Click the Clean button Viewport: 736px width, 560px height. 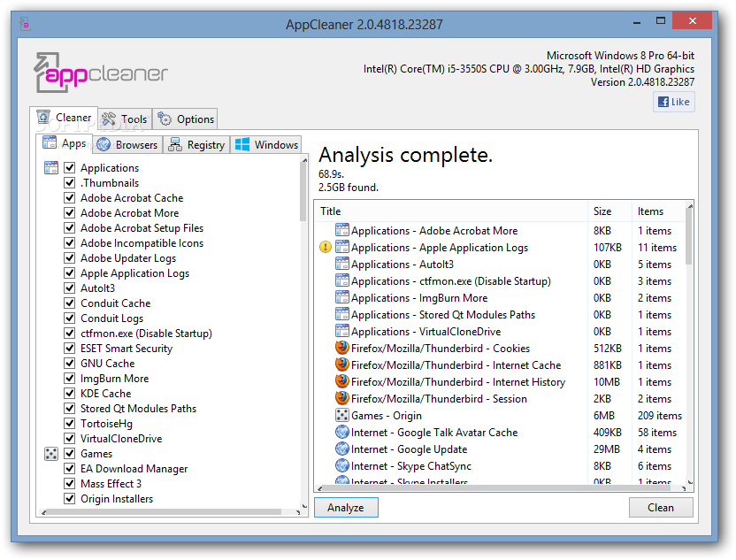661,508
